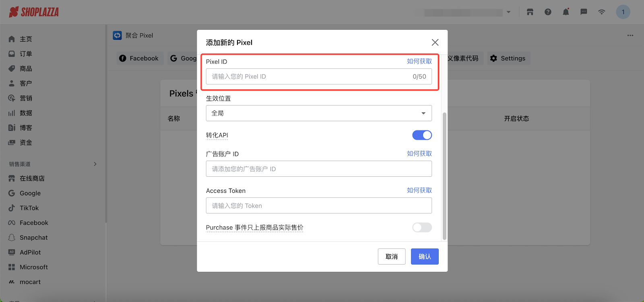This screenshot has width=644, height=302.
Task: Disable the 转化API toggle
Action: [x=422, y=135]
